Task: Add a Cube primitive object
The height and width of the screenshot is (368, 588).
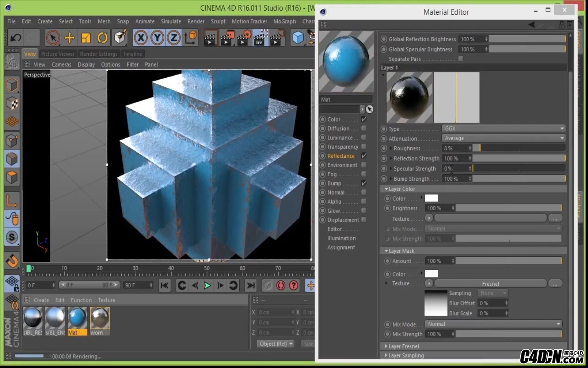Action: [x=298, y=38]
